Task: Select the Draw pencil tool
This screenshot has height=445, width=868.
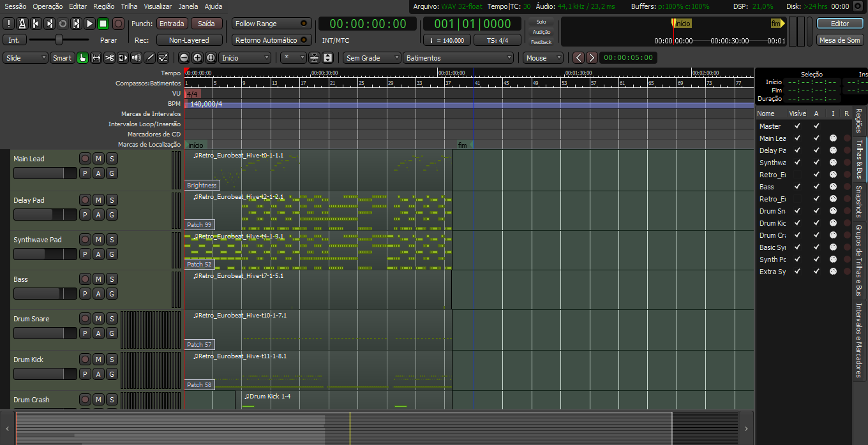Action: (149, 58)
